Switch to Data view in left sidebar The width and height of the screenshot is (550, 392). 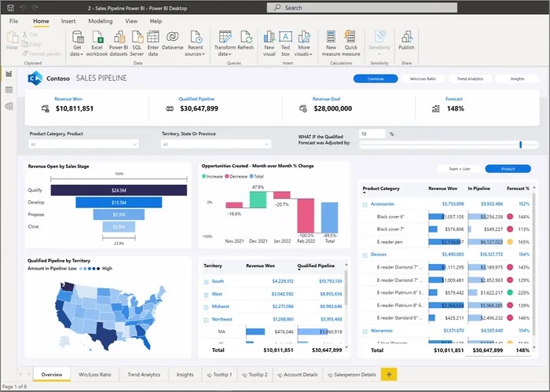click(9, 90)
